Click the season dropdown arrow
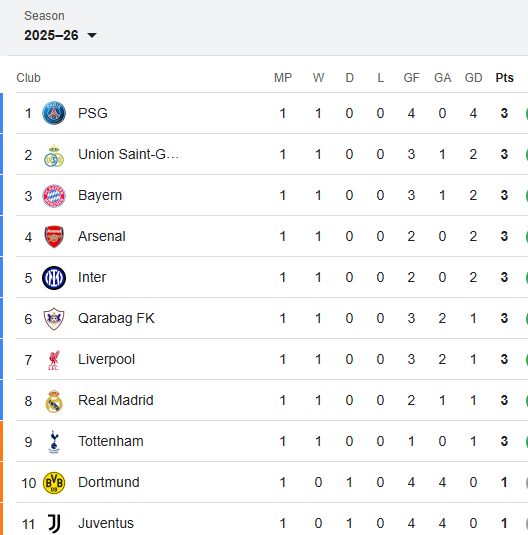The width and height of the screenshot is (528, 535). tap(92, 35)
